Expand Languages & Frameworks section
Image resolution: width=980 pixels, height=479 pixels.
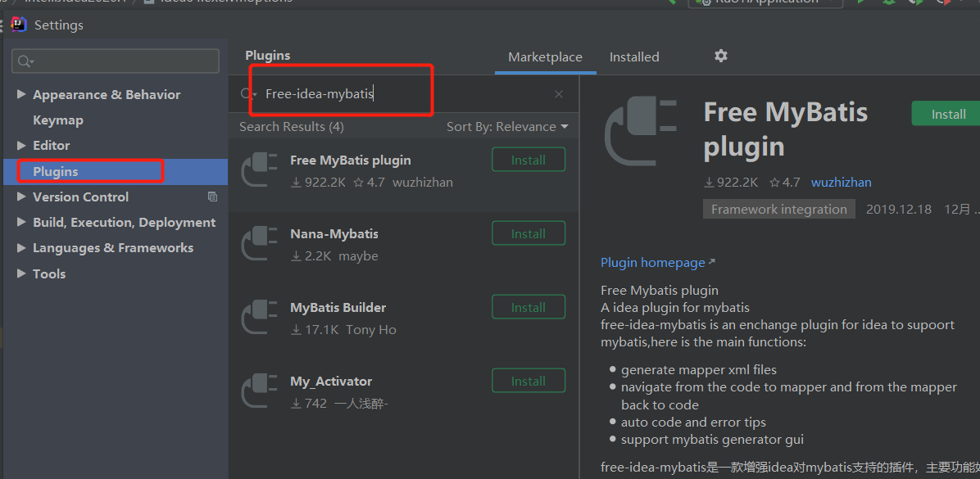21,248
